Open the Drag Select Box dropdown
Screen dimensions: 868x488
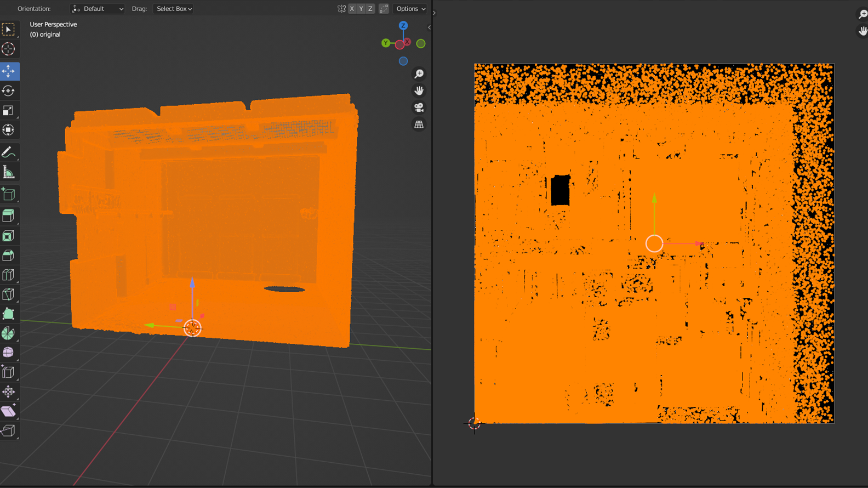(x=174, y=9)
